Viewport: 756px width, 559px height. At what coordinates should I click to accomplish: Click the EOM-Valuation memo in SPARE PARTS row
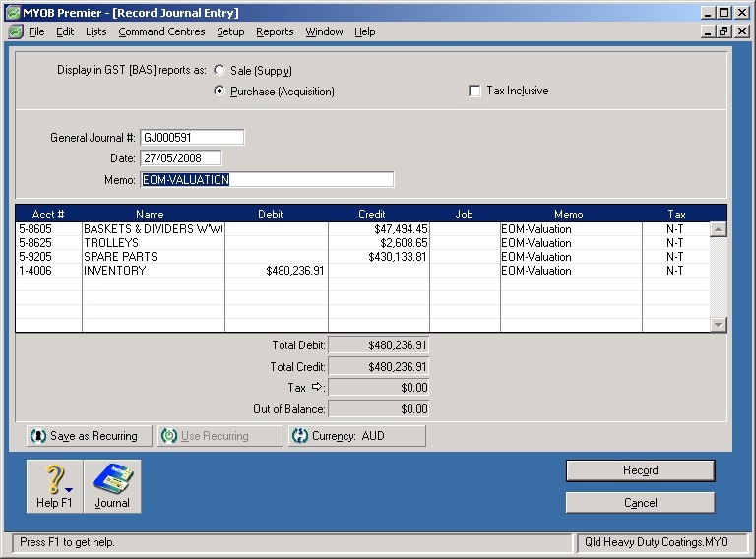click(x=571, y=256)
